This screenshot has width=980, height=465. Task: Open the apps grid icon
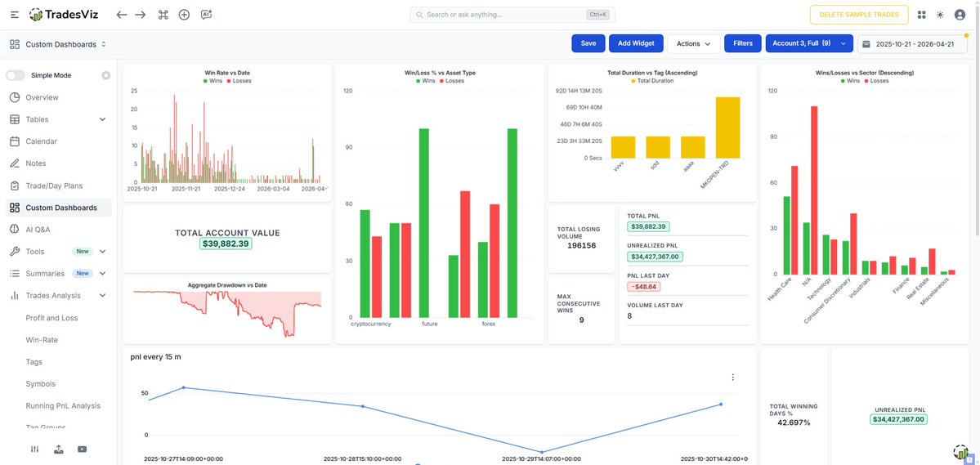click(x=922, y=15)
